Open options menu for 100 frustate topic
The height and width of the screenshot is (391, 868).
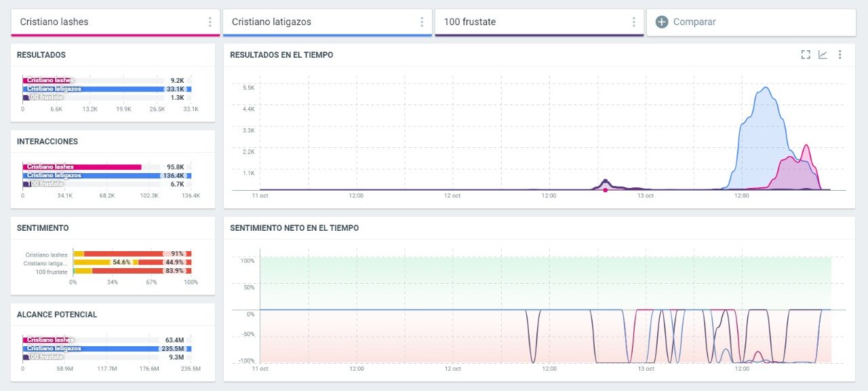click(x=633, y=22)
